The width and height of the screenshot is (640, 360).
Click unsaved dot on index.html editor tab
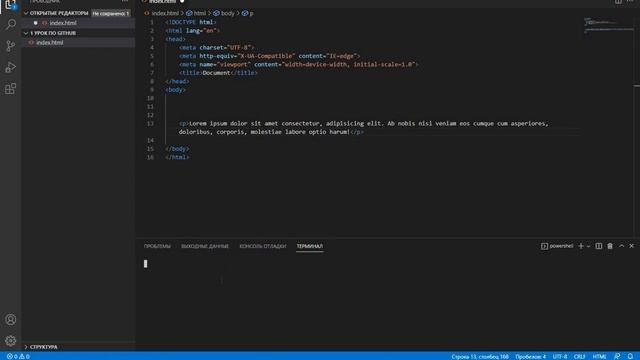click(182, 2)
